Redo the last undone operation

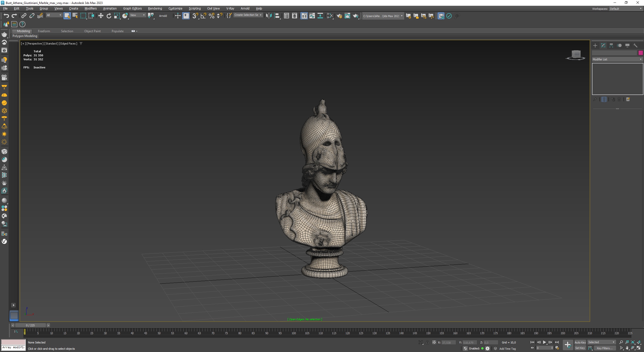[x=14, y=16]
